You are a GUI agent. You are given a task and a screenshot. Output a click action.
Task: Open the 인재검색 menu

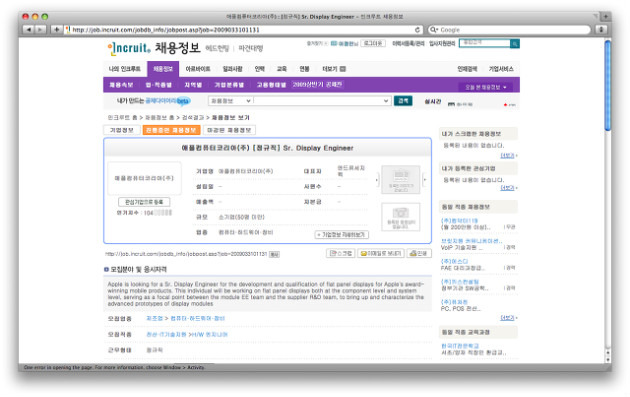click(x=467, y=69)
